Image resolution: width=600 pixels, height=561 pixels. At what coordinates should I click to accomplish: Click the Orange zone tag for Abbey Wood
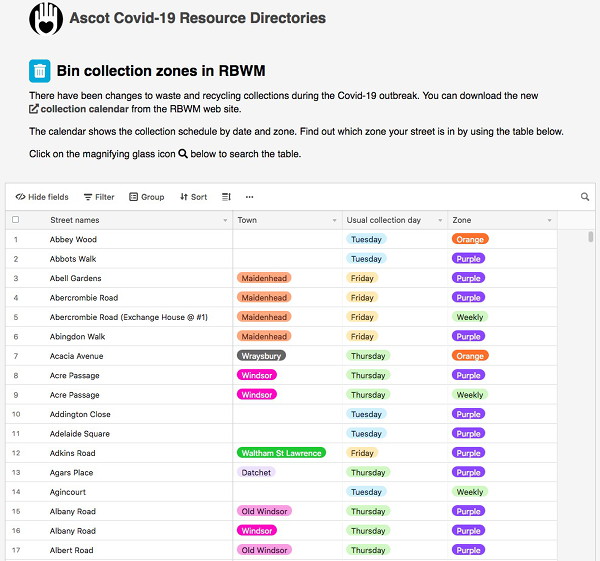pyautogui.click(x=469, y=240)
